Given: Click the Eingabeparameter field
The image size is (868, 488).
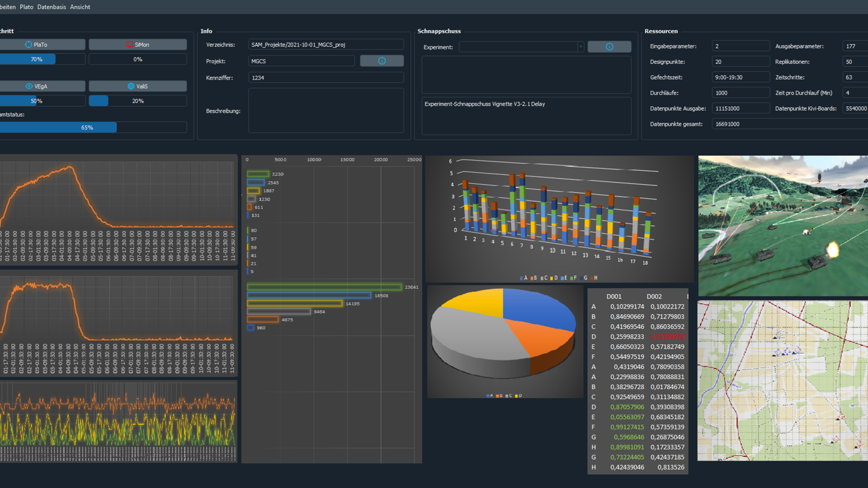Looking at the screenshot, I should click(741, 46).
